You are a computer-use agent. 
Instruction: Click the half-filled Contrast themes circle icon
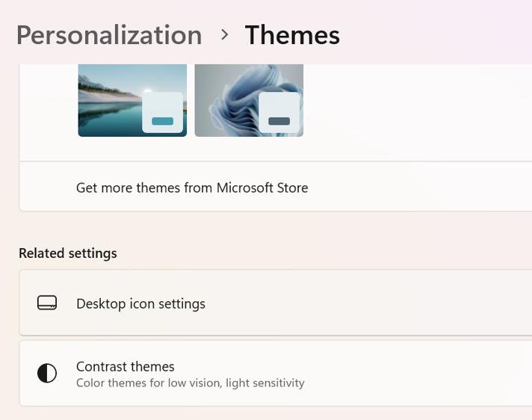point(47,373)
